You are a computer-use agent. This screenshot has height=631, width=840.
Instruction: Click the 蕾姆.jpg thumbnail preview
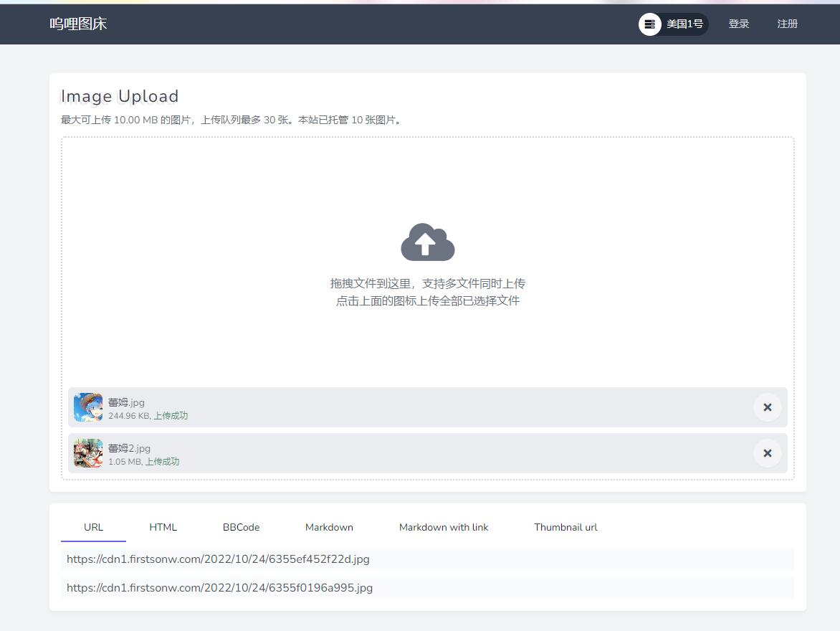click(x=88, y=407)
